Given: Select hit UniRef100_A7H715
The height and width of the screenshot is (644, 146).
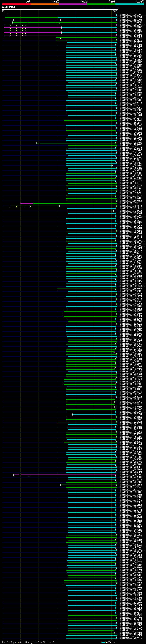Looking at the screenshot, I should 131,128.
